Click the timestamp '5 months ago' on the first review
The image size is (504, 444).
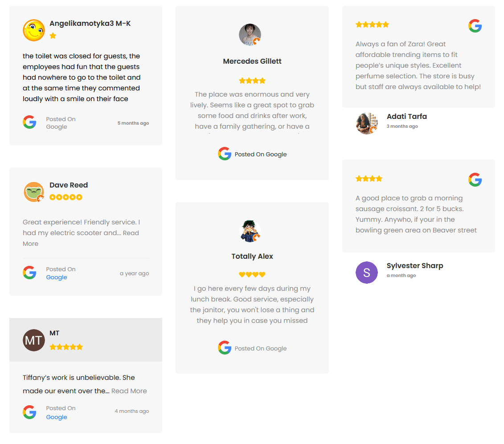(133, 123)
